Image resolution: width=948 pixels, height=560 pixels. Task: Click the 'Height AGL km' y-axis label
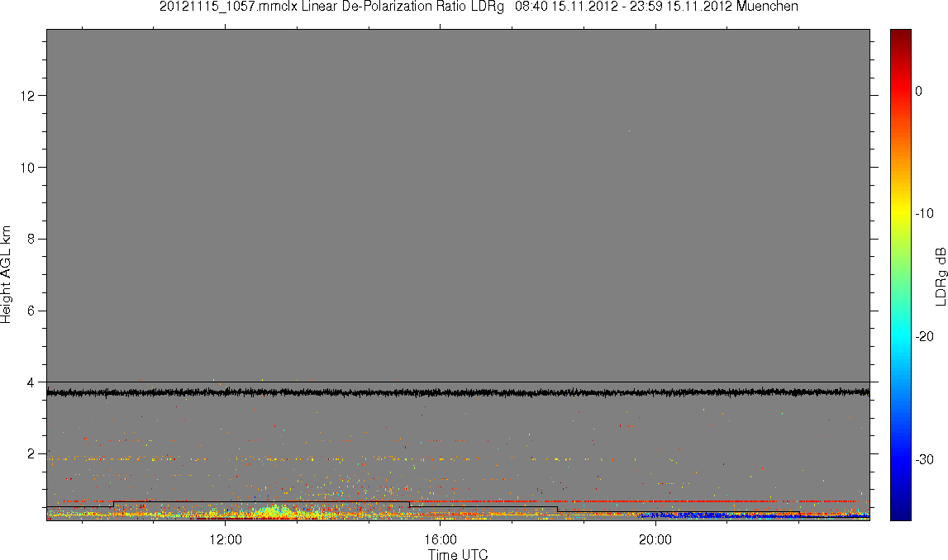tap(7, 274)
